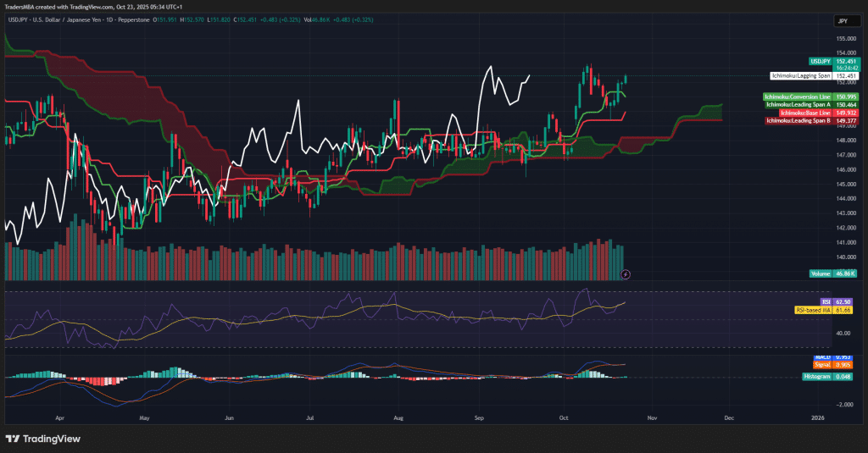This screenshot has height=453, width=868.
Task: Click the yellow RSI-based MA label
Action: coord(823,310)
